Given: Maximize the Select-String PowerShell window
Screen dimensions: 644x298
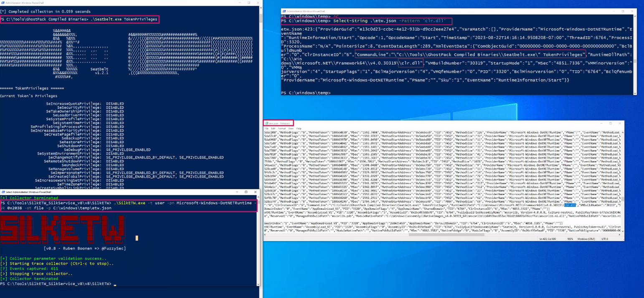Looking at the screenshot, I should 623,11.
